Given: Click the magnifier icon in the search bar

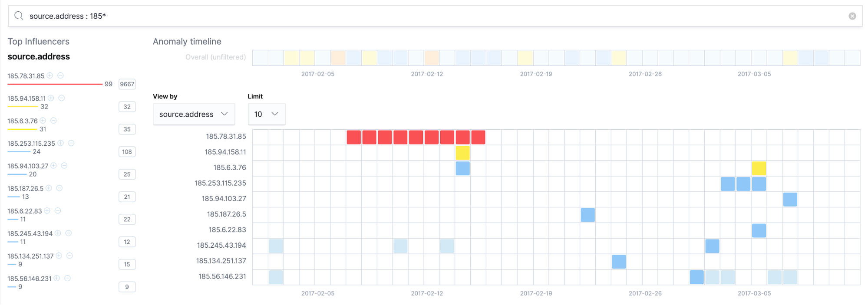Looking at the screenshot, I should pyautogui.click(x=19, y=16).
